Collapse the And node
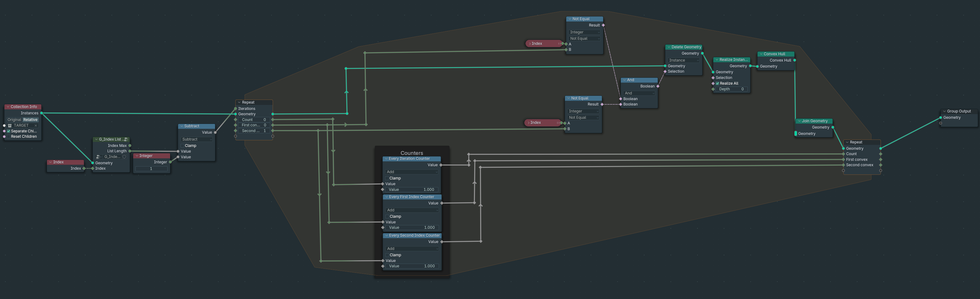This screenshot has width=980, height=299. click(x=624, y=80)
